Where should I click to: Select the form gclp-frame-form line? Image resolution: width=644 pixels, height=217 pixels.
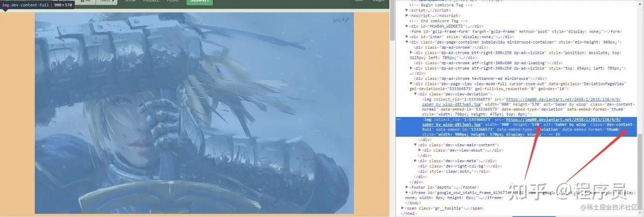[516, 31]
